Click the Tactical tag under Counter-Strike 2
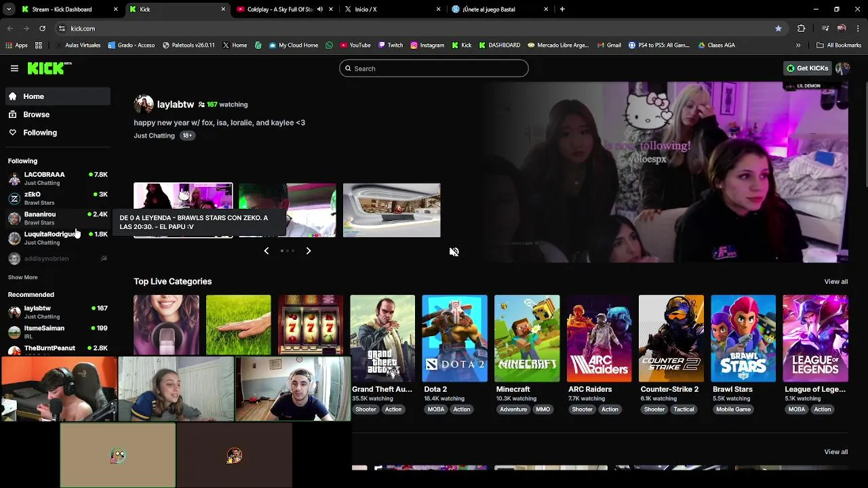Screen dimensions: 868x488 click(684, 409)
